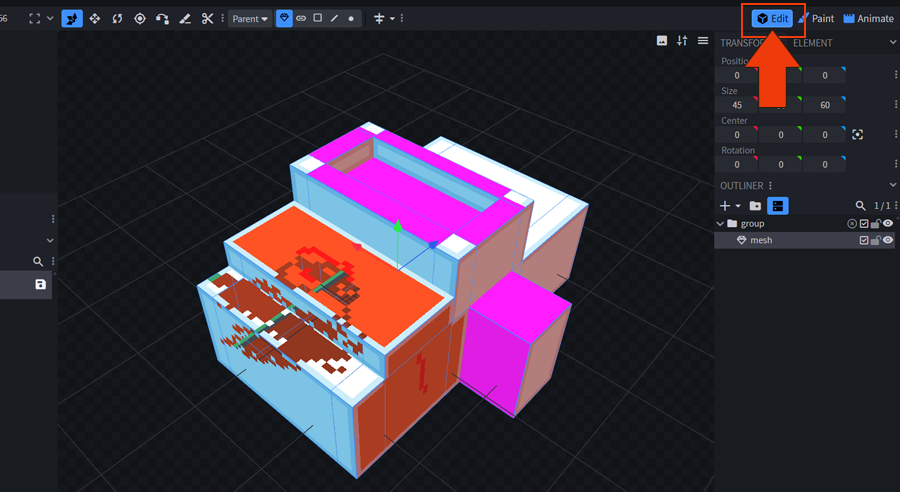
Task: Open the Parent transform space dropdown
Action: click(x=250, y=18)
